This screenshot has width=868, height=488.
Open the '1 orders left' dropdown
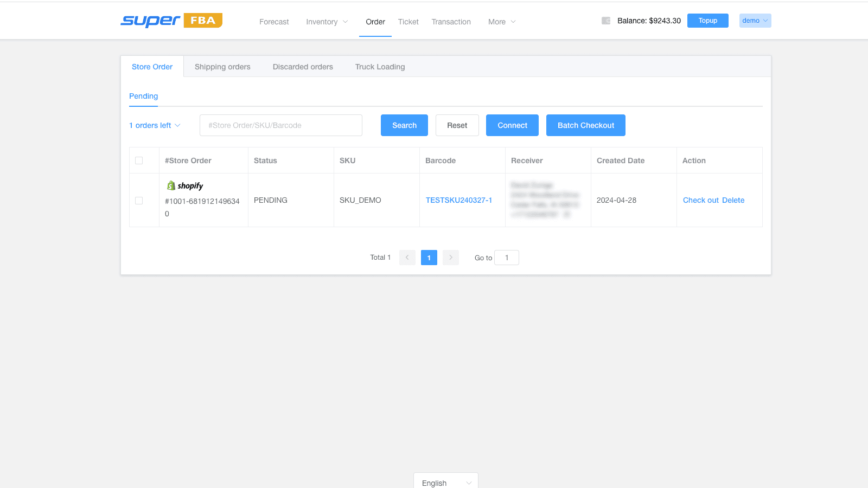point(155,125)
